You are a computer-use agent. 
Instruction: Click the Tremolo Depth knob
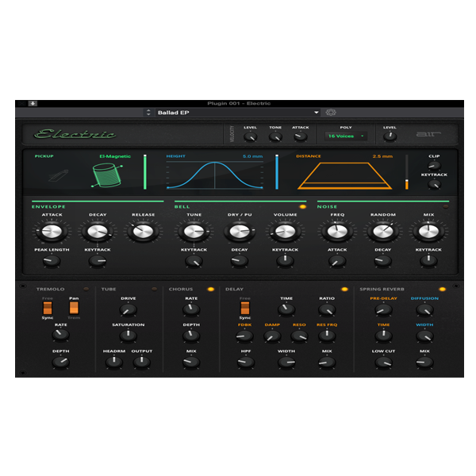[61, 362]
